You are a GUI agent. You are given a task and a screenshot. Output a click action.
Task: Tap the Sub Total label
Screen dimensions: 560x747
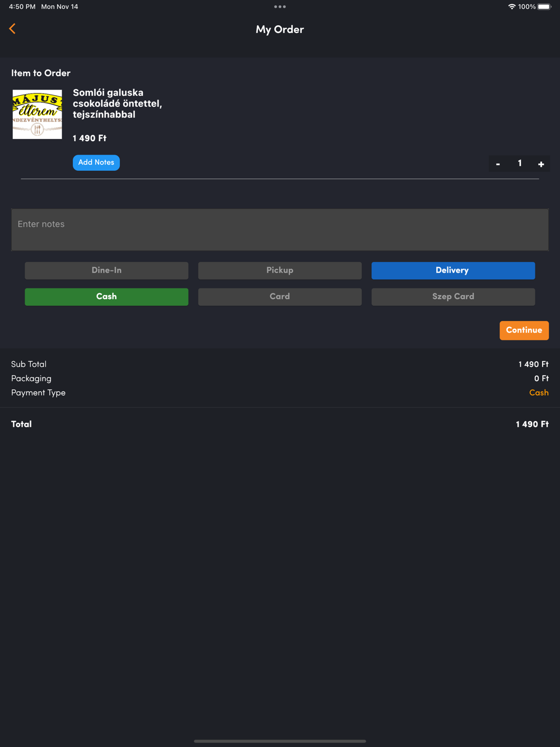point(29,365)
